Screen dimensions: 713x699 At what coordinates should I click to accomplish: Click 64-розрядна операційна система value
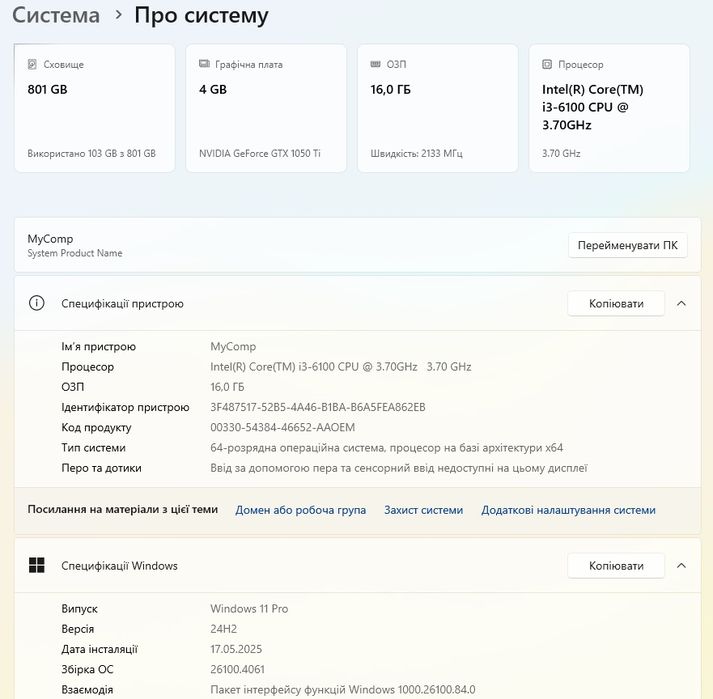pos(387,448)
